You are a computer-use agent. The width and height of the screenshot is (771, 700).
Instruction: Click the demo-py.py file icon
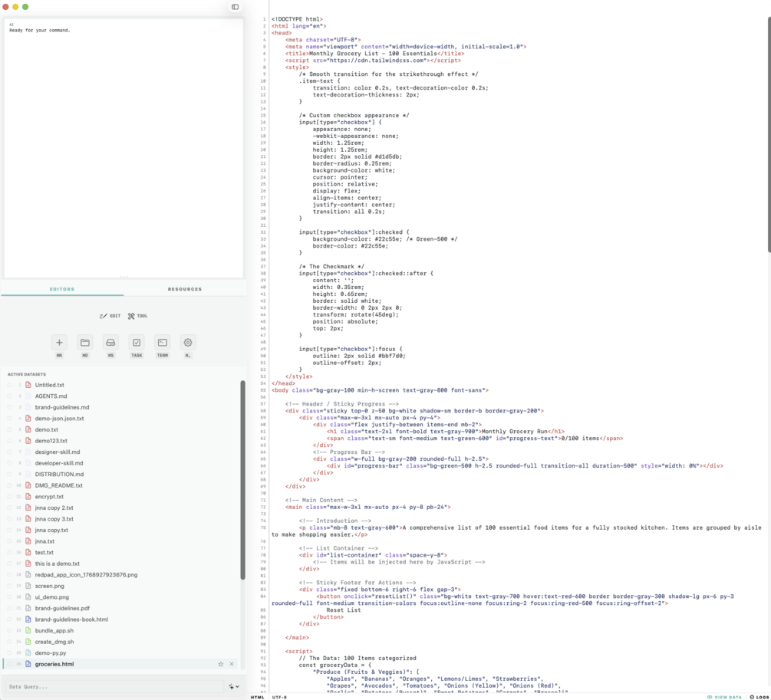pos(28,652)
